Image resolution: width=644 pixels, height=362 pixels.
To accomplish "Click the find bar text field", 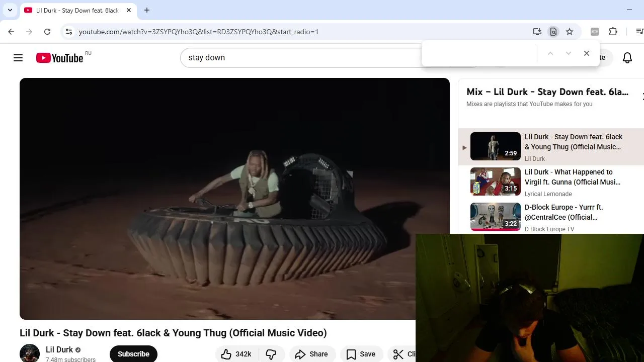I will click(479, 53).
